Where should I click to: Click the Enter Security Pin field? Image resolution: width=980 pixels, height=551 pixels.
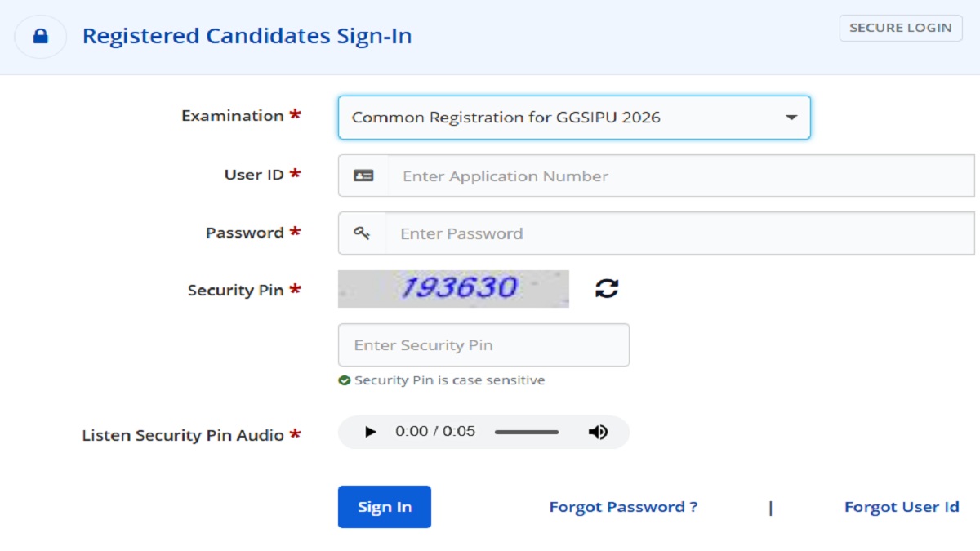(483, 345)
